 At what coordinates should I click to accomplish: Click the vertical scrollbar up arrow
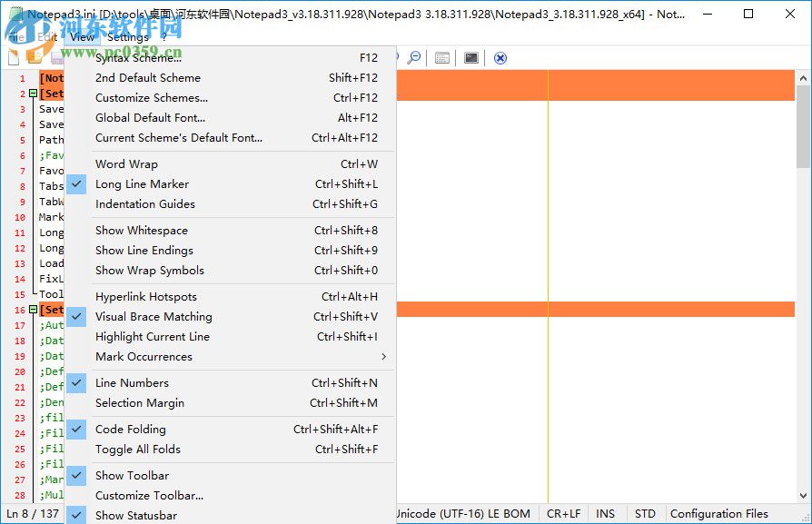(x=803, y=78)
